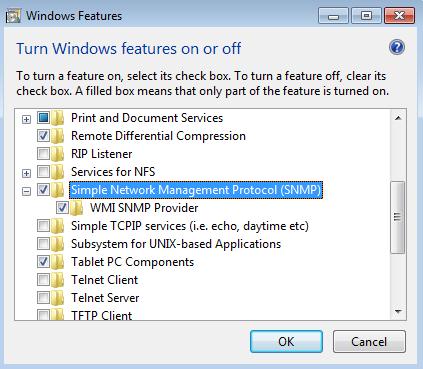Select the Print and Document Services label

click(147, 118)
